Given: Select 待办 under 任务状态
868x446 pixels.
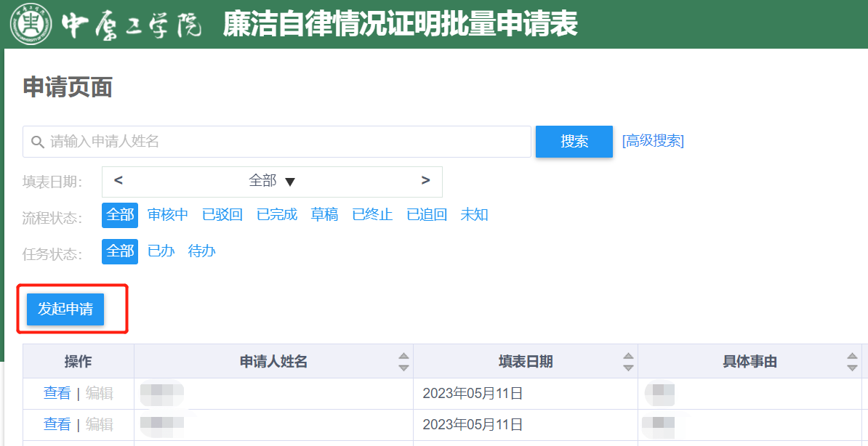Looking at the screenshot, I should (201, 251).
